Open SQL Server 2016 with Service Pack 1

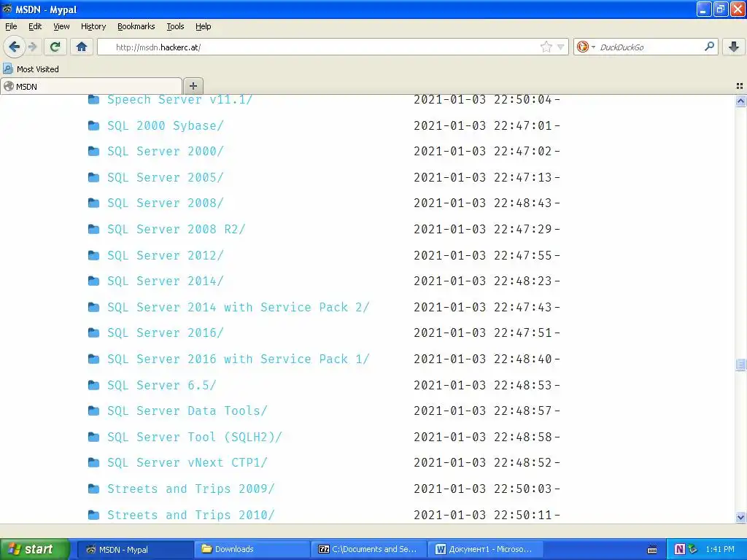point(239,359)
